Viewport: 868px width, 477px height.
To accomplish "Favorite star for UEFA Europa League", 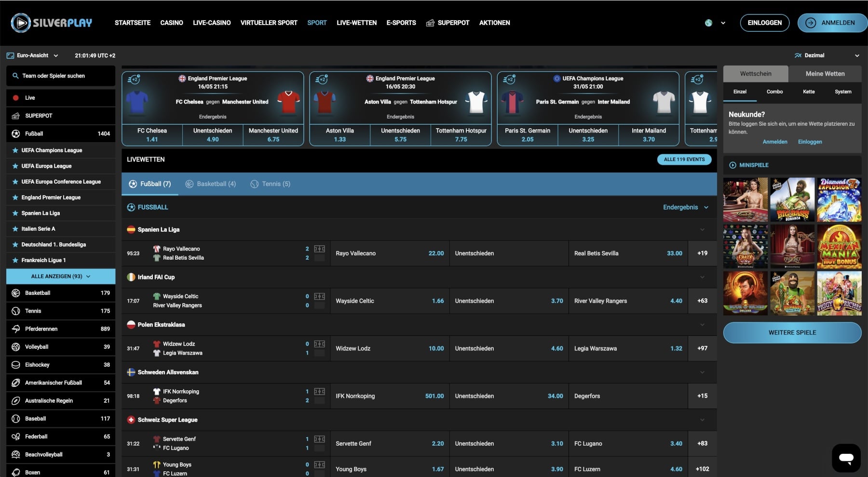I will click(15, 166).
